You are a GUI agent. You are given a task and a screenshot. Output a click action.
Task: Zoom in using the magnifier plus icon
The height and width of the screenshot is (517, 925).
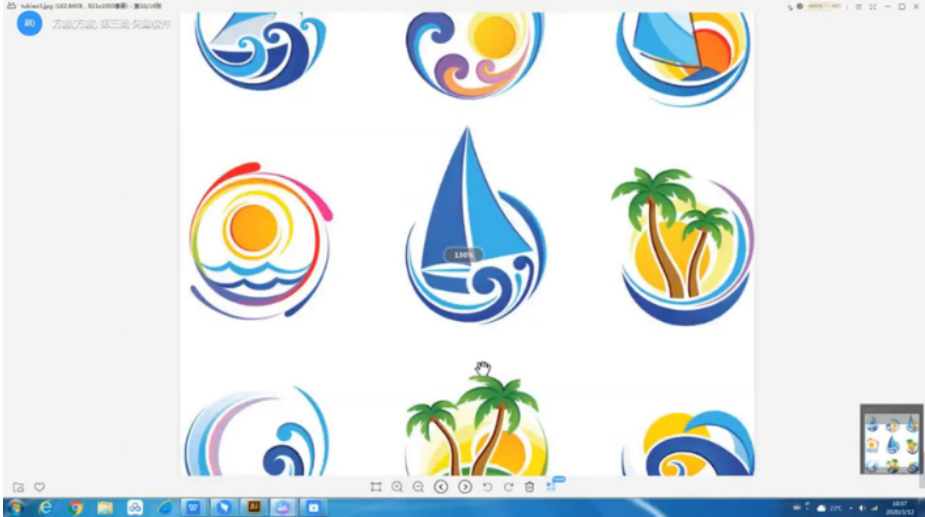tap(397, 487)
